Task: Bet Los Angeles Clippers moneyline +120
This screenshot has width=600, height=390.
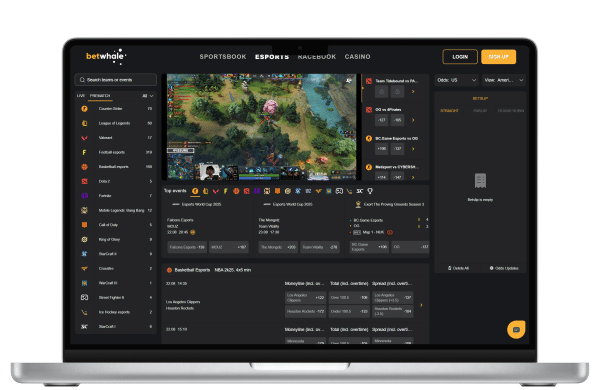Action: [305, 298]
